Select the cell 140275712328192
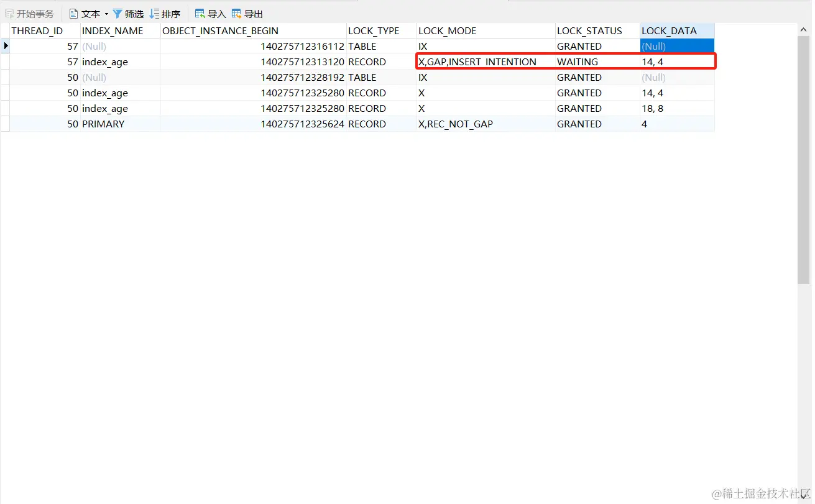The image size is (815, 504). pyautogui.click(x=254, y=77)
